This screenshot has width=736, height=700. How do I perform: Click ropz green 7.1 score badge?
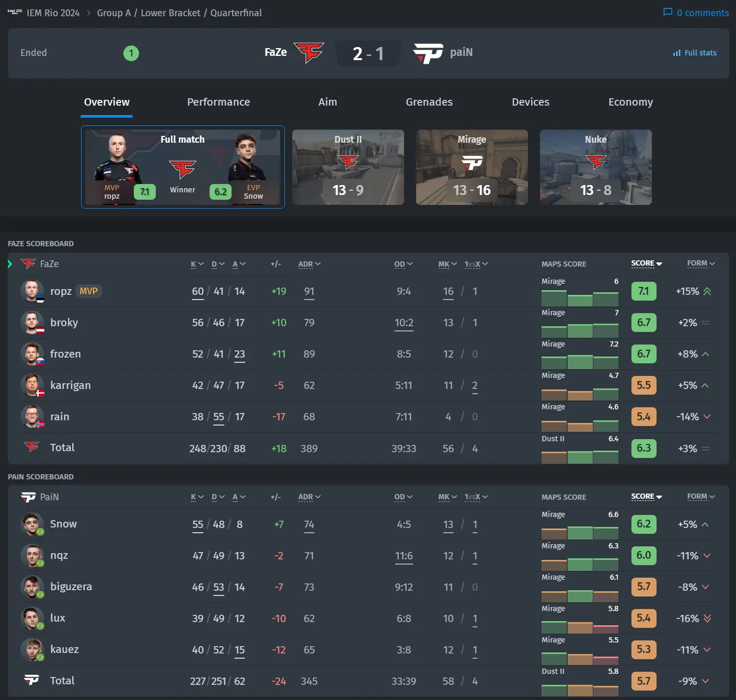pos(643,291)
